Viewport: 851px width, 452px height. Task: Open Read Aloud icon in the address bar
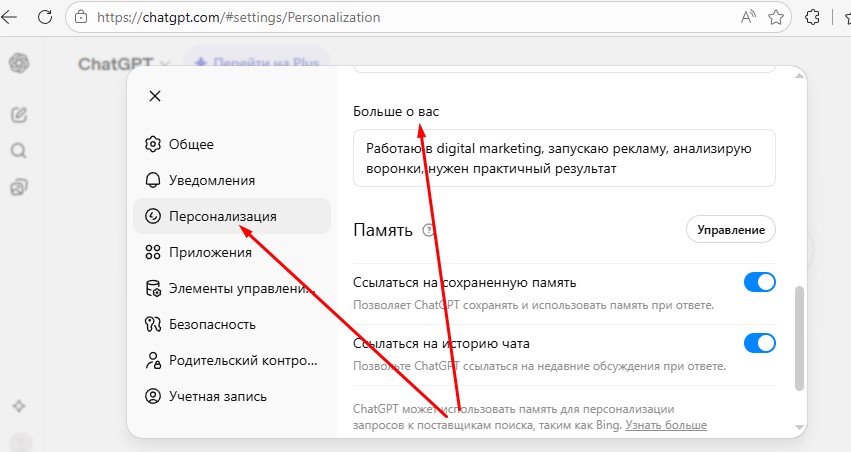748,17
